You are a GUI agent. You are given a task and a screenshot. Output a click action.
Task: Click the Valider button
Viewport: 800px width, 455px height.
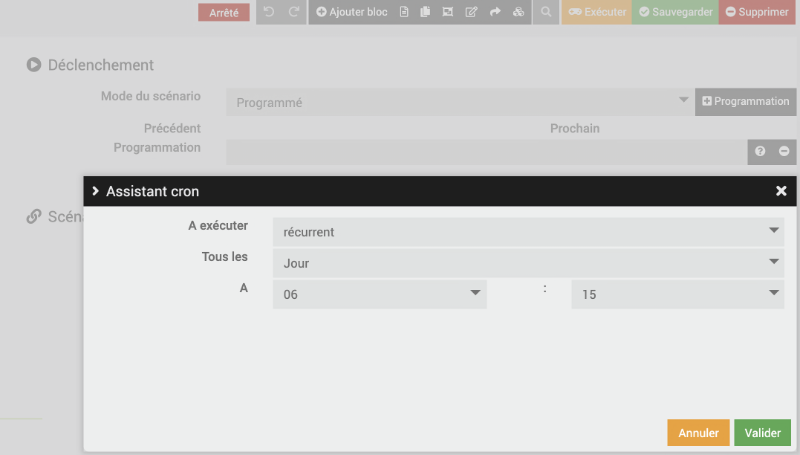pos(762,433)
